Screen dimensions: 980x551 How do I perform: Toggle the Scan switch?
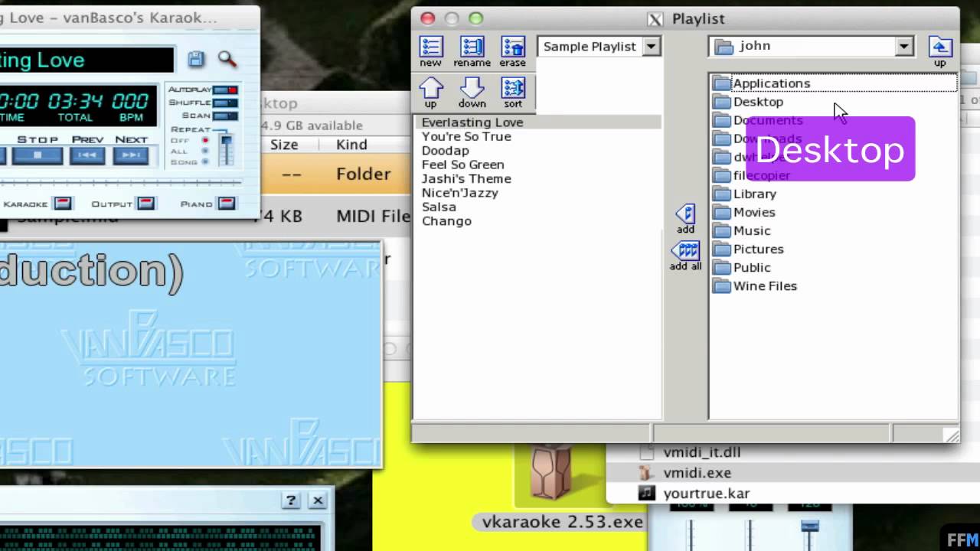225,116
